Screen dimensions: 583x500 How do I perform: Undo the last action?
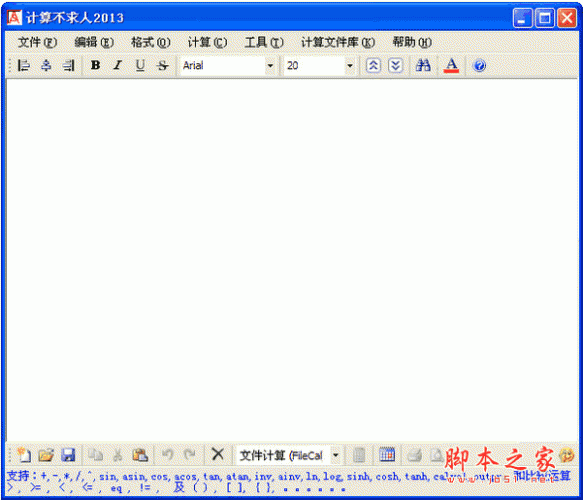coord(167,455)
